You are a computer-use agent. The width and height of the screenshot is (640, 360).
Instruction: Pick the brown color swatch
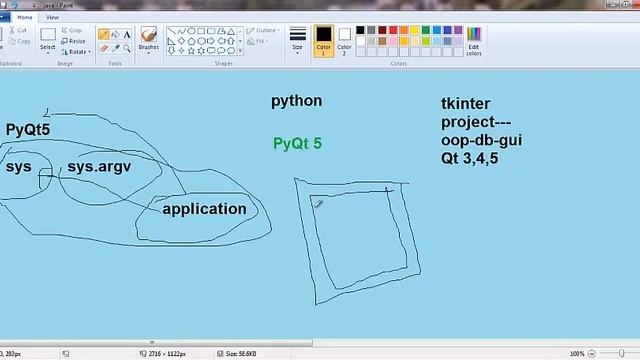382,41
